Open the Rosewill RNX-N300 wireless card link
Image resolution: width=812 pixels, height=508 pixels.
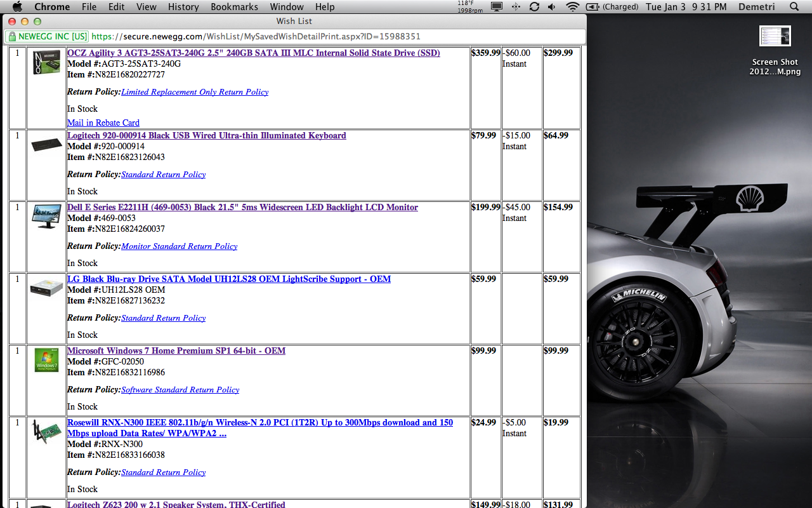click(260, 428)
